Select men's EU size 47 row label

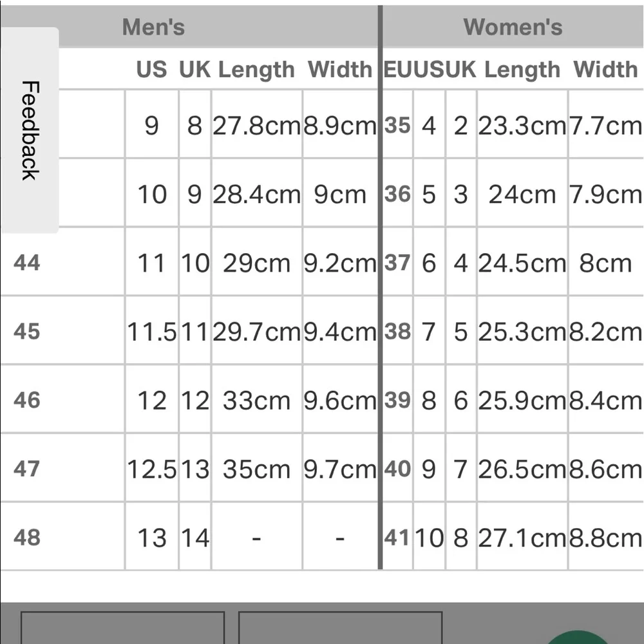pos(26,468)
